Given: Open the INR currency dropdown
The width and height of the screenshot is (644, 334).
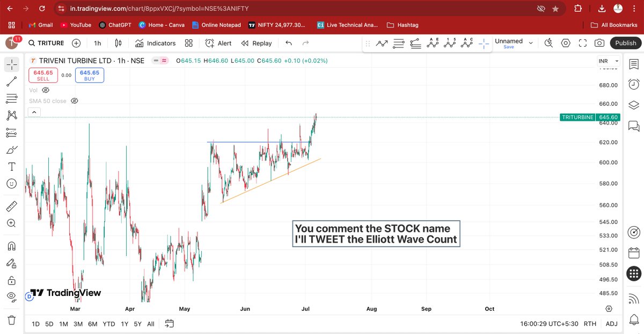Looking at the screenshot, I should [x=609, y=61].
